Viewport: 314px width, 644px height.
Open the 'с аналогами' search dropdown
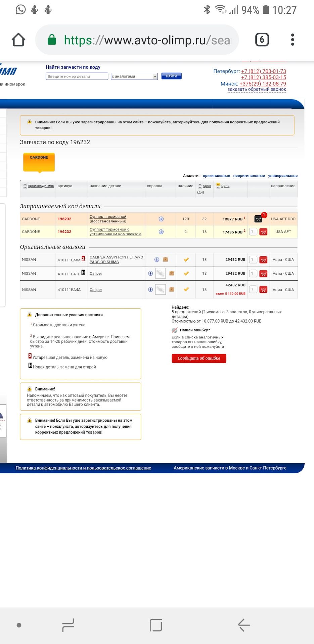coord(134,76)
